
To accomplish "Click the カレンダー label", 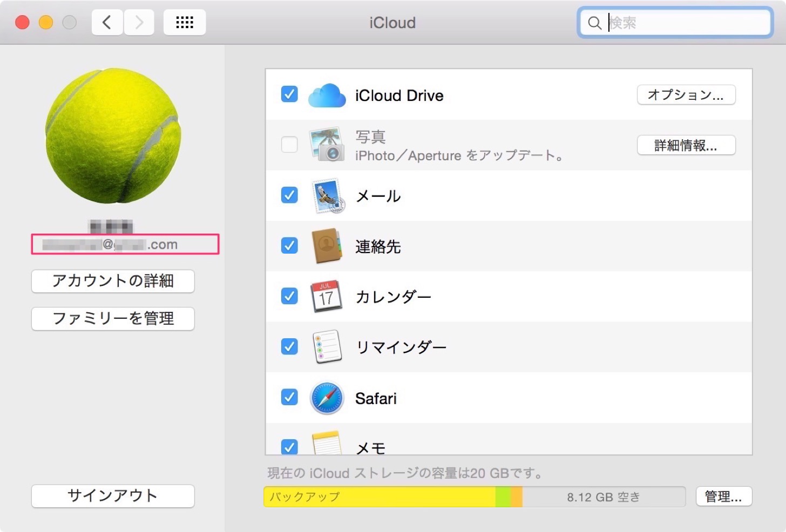I will click(x=394, y=297).
